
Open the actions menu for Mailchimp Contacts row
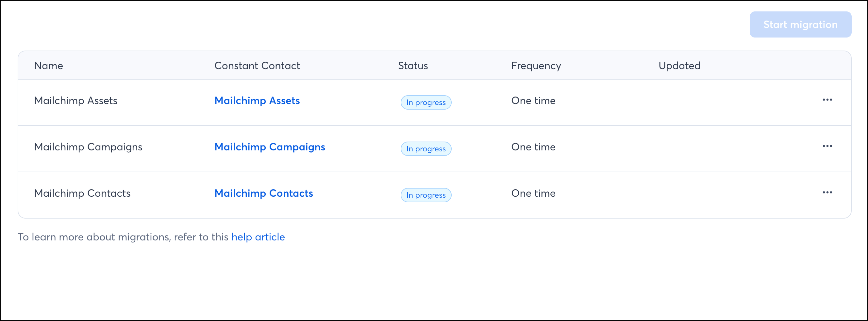828,192
